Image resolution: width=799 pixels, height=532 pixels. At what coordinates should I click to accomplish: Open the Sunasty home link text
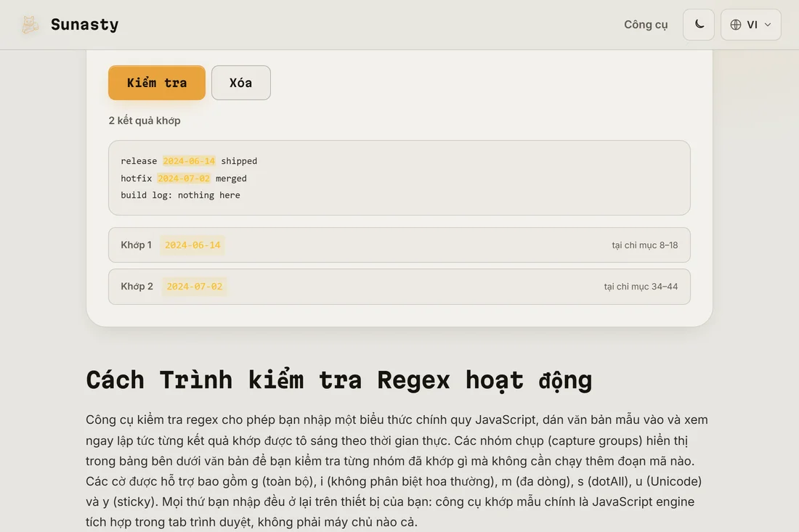pos(84,25)
